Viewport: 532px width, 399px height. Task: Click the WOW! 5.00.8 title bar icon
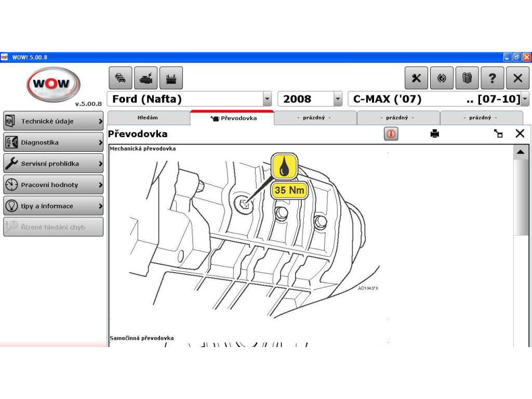(x=4, y=57)
